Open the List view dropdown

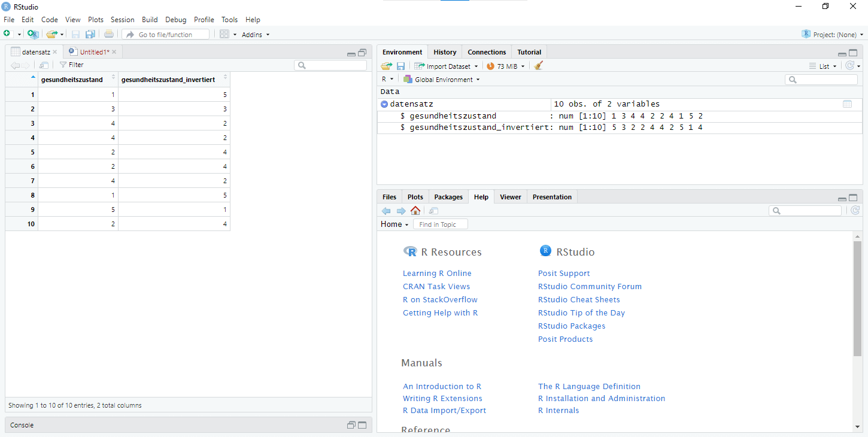click(823, 66)
